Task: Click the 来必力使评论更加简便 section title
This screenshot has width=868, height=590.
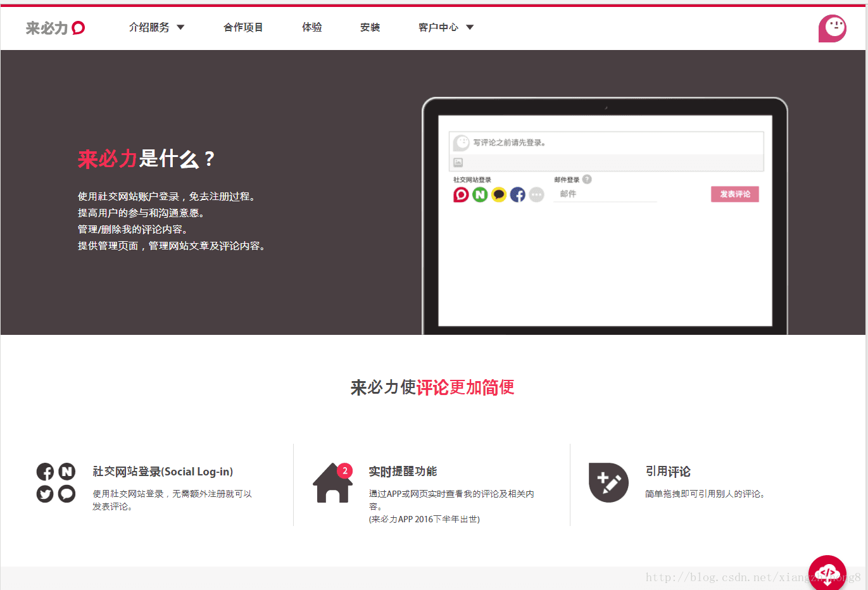Action: (432, 387)
